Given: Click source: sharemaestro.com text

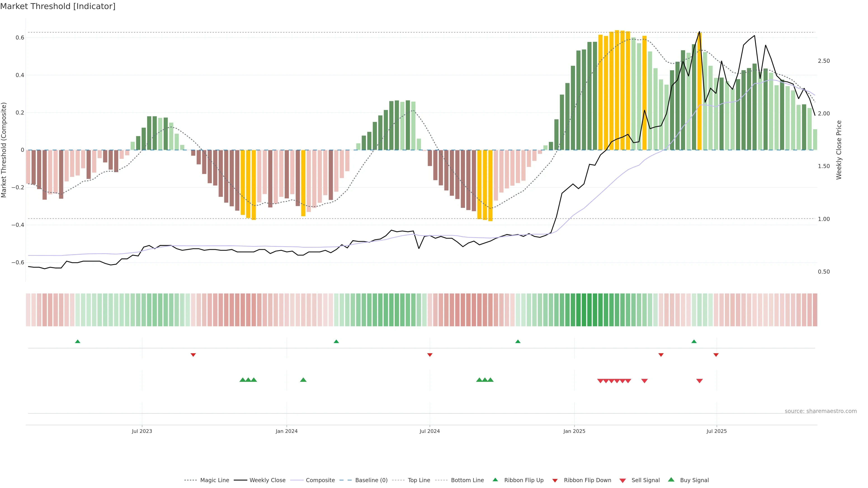Looking at the screenshot, I should (x=821, y=411).
